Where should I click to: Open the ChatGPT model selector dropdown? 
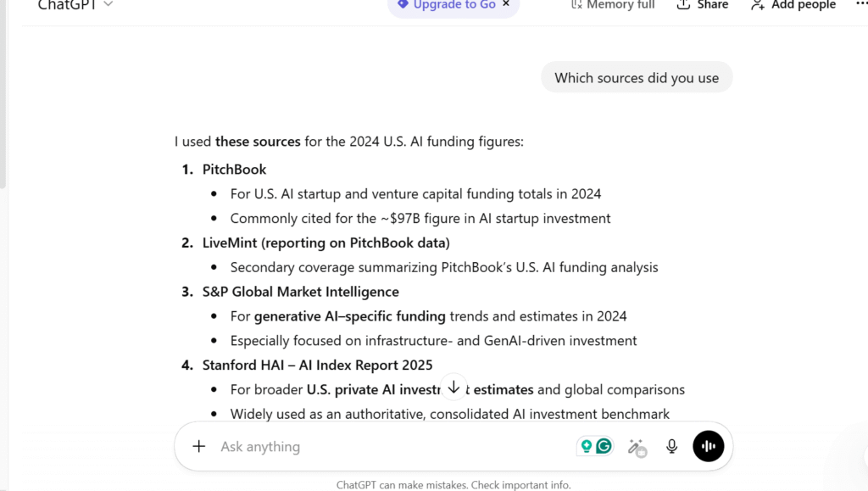click(x=75, y=5)
